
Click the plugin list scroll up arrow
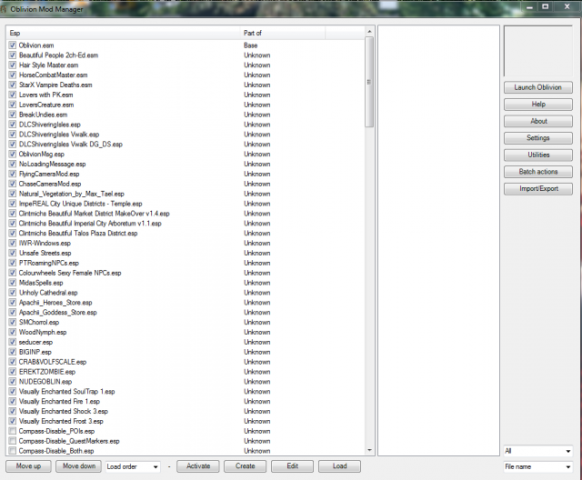tap(369, 32)
